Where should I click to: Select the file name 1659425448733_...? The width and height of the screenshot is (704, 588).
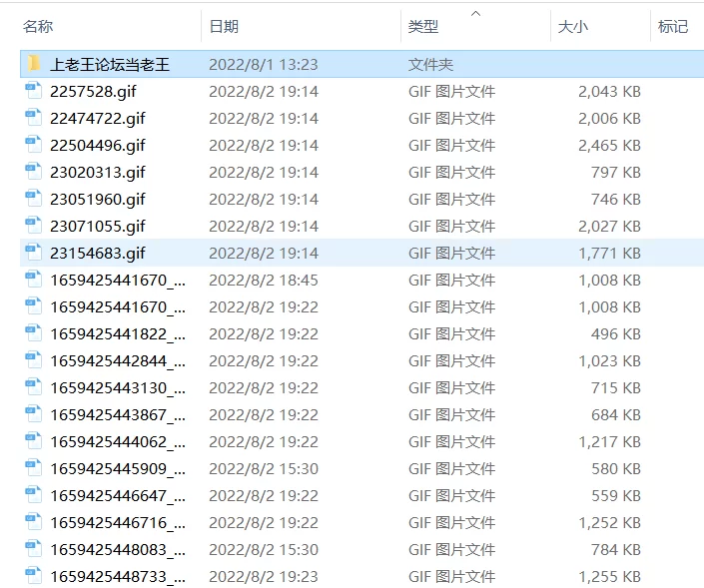(x=118, y=576)
